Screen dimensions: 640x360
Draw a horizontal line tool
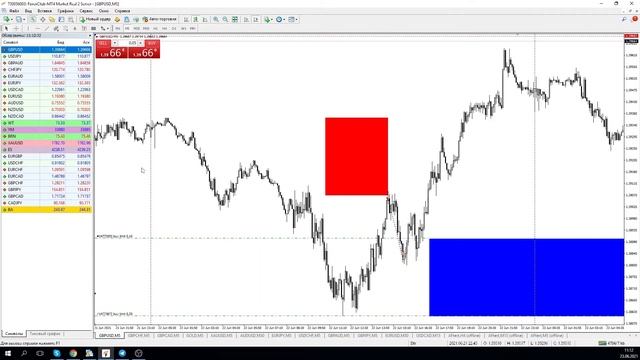[38, 29]
